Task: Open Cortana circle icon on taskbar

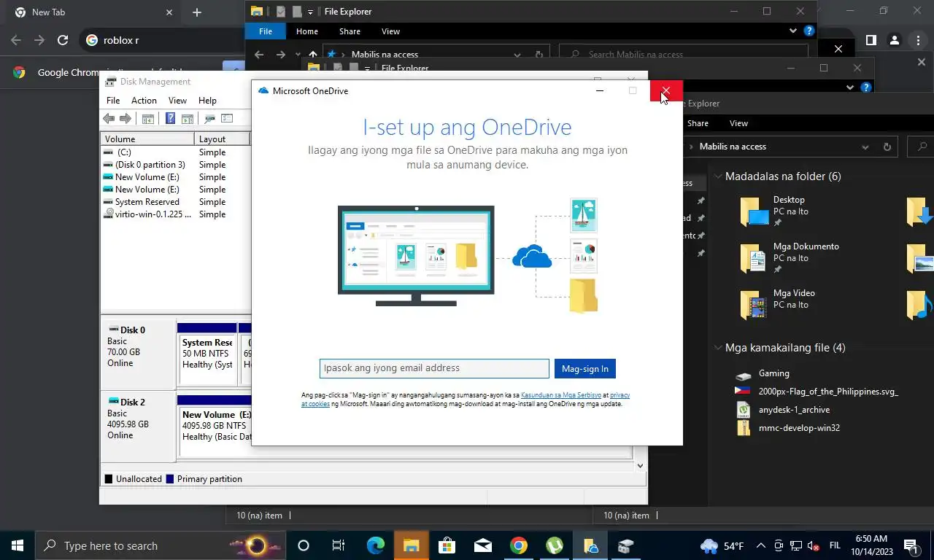Action: point(304,545)
